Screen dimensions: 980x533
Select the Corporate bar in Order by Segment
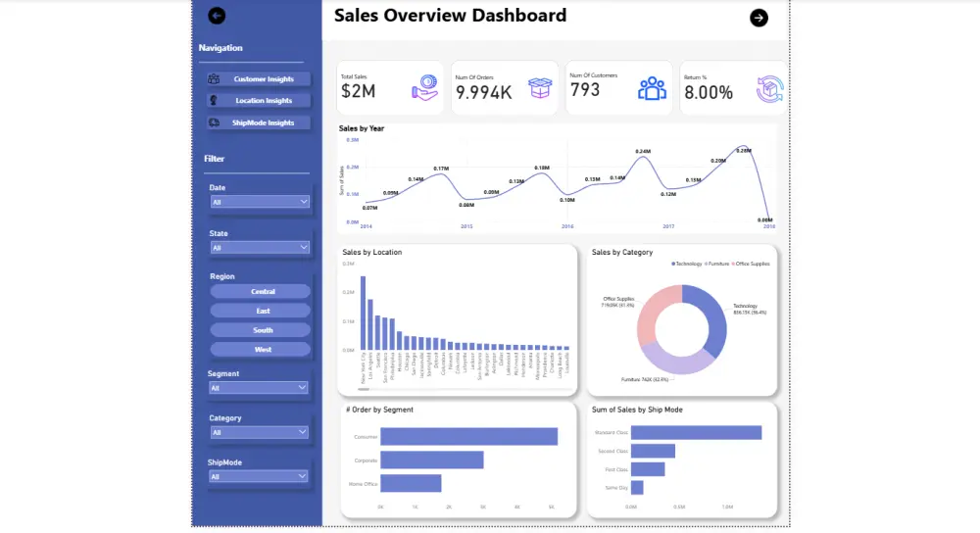[x=432, y=460]
